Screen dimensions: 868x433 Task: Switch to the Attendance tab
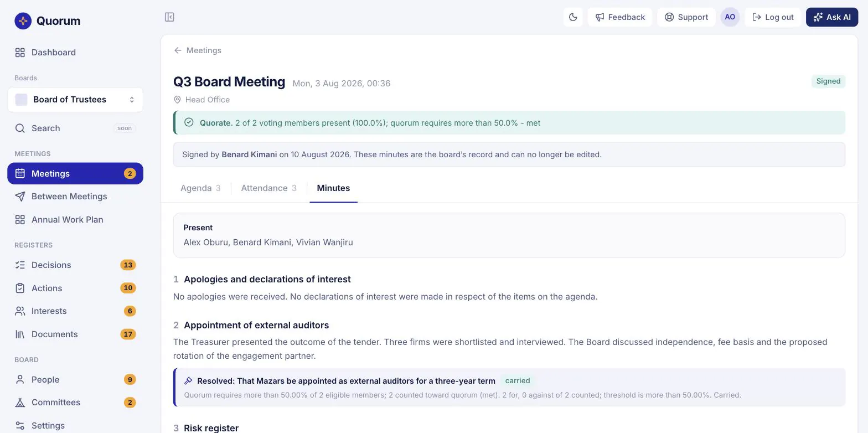(268, 188)
